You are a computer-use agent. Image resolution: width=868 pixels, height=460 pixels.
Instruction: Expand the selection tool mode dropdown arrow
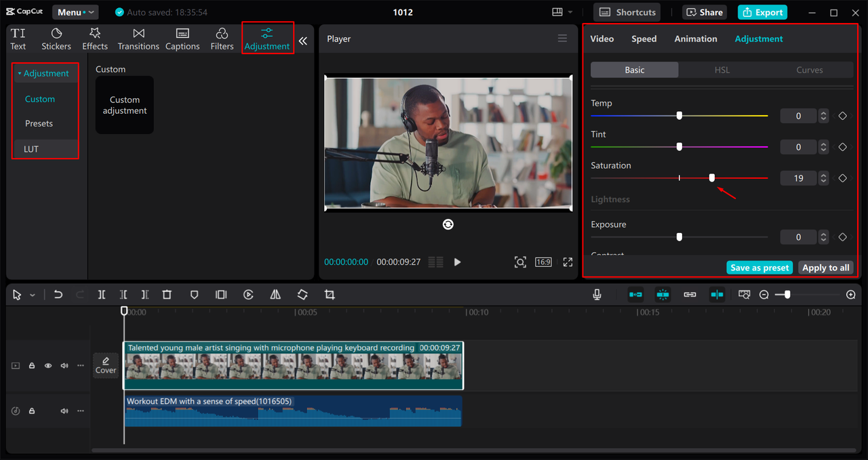click(33, 295)
